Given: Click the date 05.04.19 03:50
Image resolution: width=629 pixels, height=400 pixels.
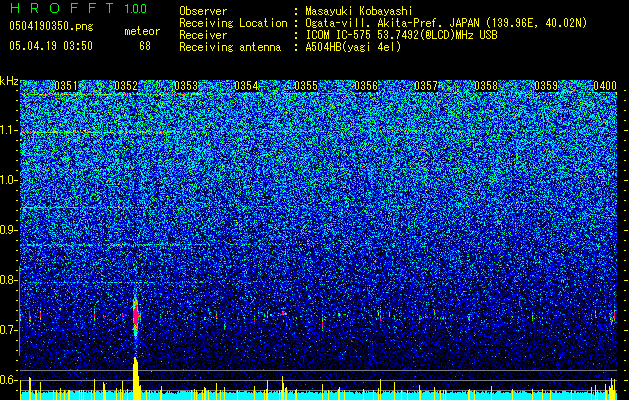Looking at the screenshot, I should pos(51,46).
